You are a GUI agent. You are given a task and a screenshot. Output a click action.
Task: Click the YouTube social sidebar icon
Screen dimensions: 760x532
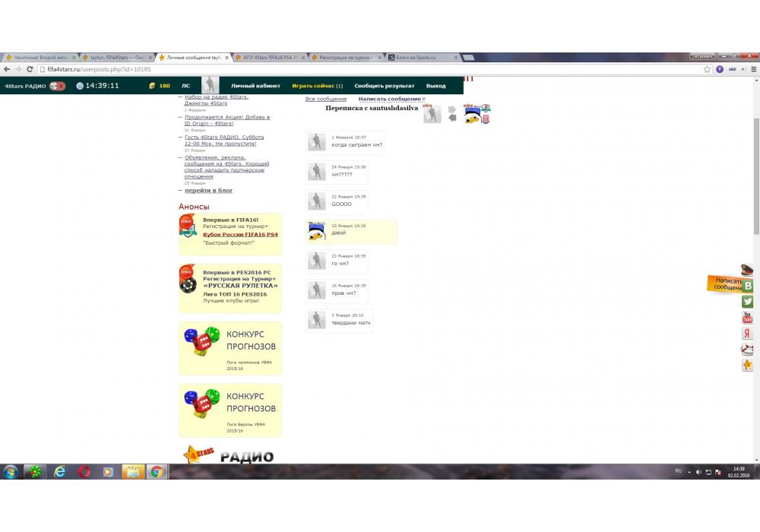pos(748,318)
